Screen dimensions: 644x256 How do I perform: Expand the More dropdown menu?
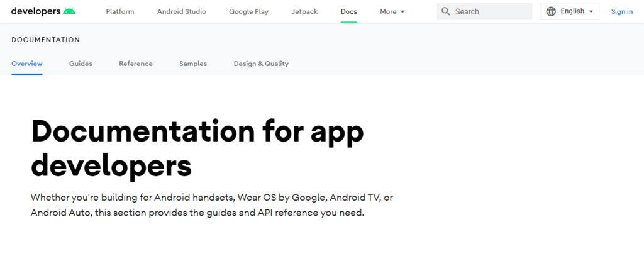tap(392, 11)
